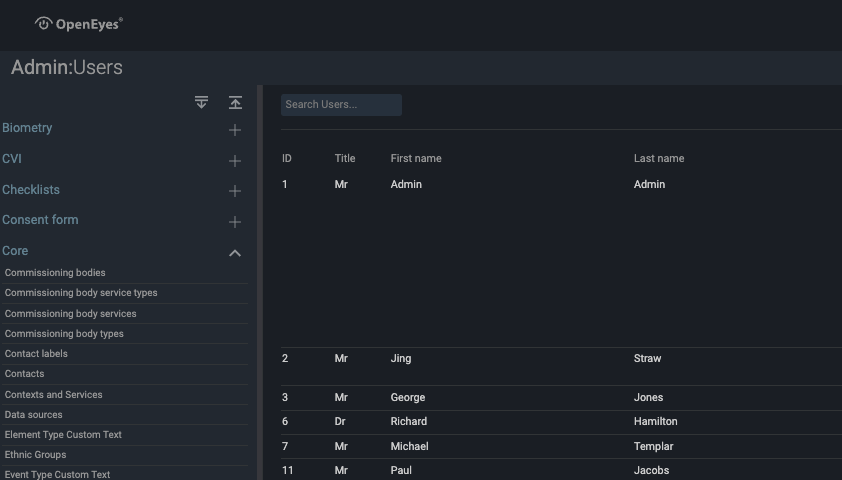Go to Contexts and Services
The height and width of the screenshot is (480, 842).
coord(53,395)
